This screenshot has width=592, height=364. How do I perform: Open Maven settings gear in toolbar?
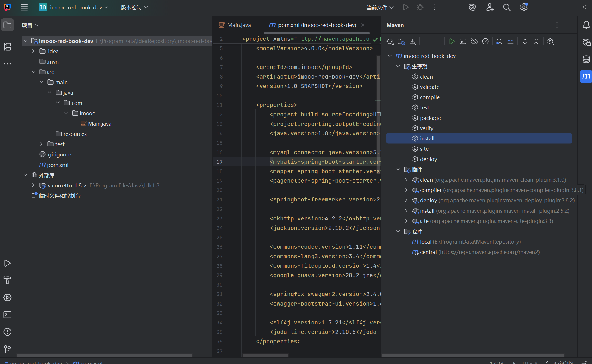(550, 42)
